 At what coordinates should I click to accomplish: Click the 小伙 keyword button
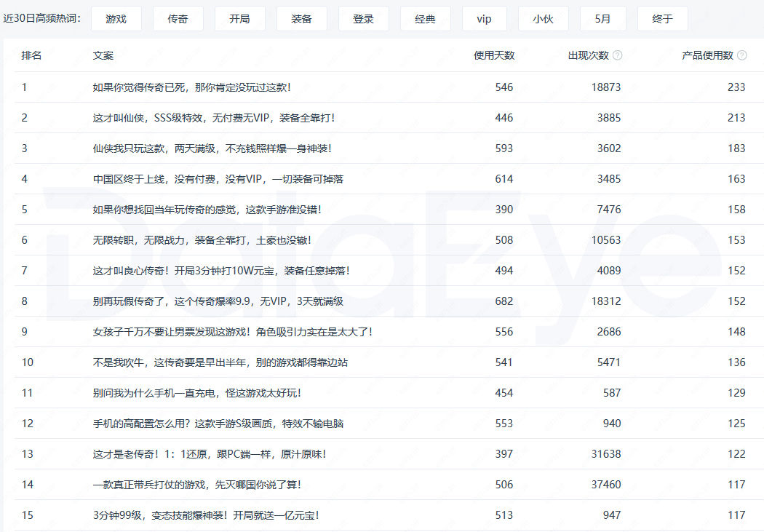click(543, 19)
